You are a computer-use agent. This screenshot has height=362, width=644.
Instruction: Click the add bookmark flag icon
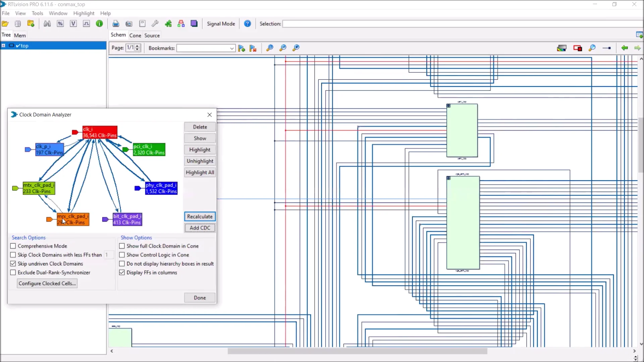[x=241, y=48]
